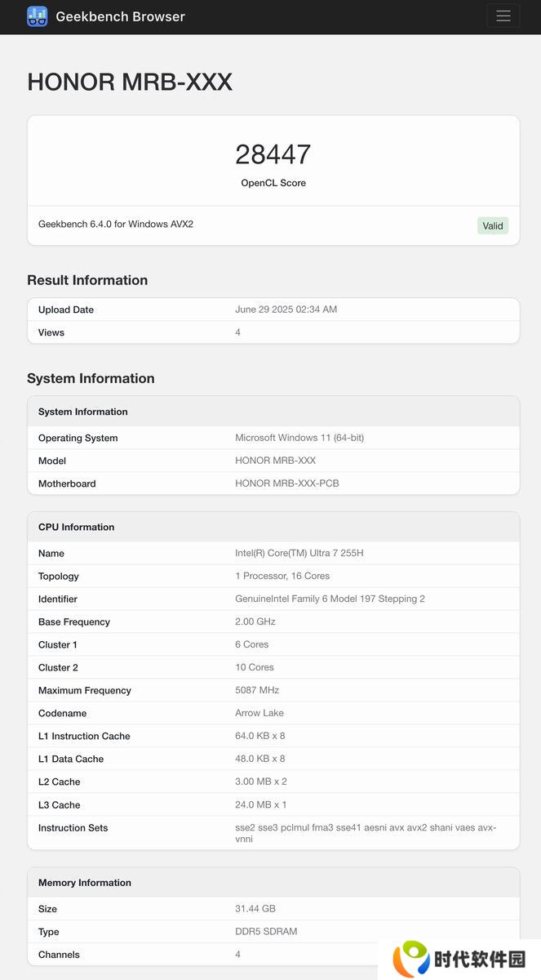
Task: Select 'Microsoft Windows 11 (64-bit)' value
Action: pos(299,438)
